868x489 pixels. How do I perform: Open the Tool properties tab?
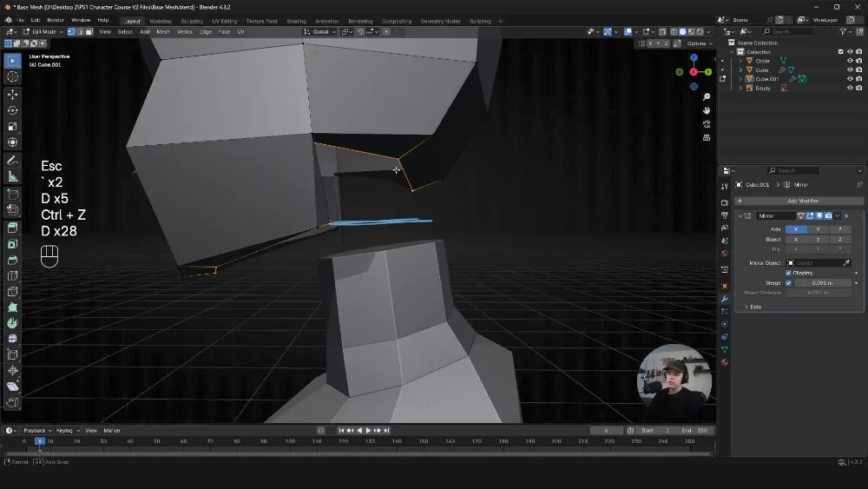click(725, 186)
